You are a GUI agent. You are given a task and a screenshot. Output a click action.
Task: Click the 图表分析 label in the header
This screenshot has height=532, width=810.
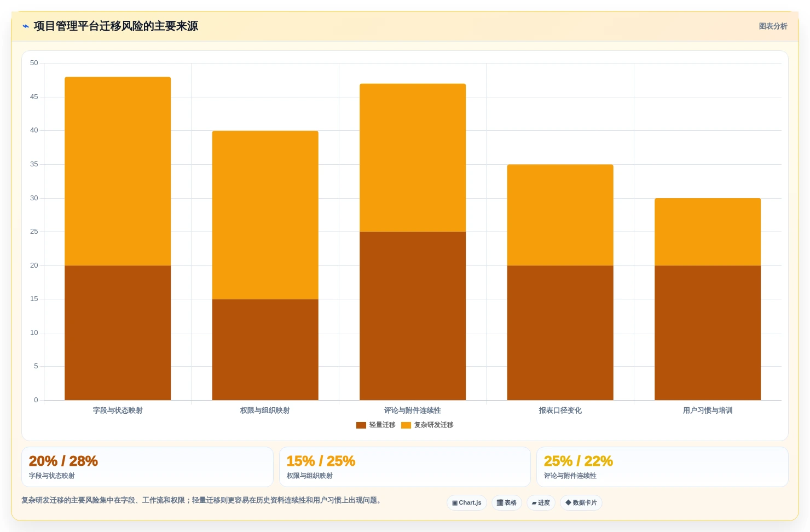click(773, 26)
